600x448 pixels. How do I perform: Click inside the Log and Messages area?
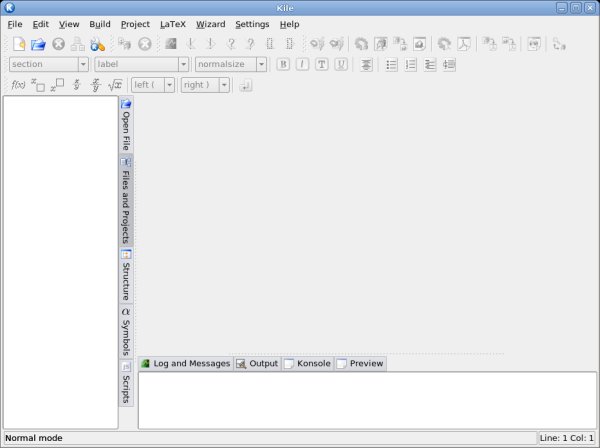(366, 400)
